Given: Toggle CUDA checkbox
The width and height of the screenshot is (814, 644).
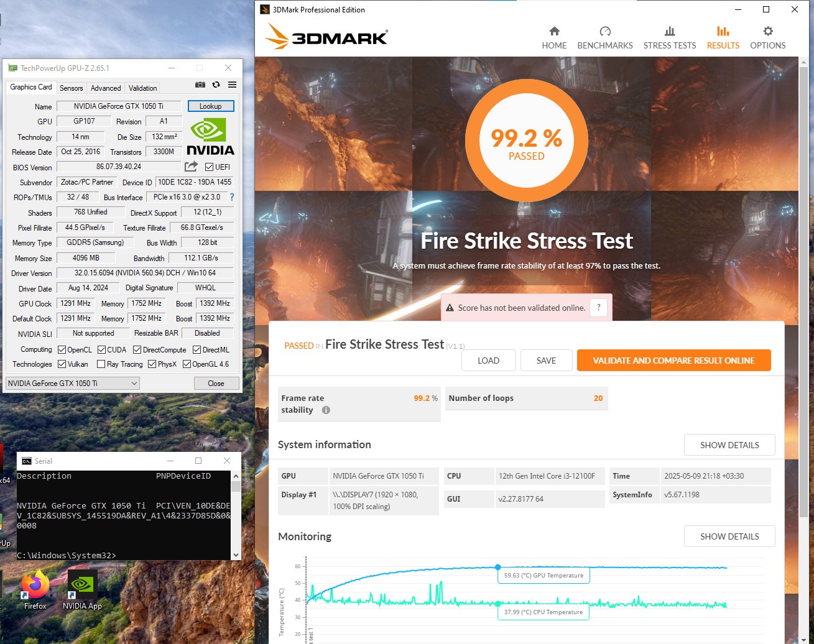Looking at the screenshot, I should click(101, 350).
